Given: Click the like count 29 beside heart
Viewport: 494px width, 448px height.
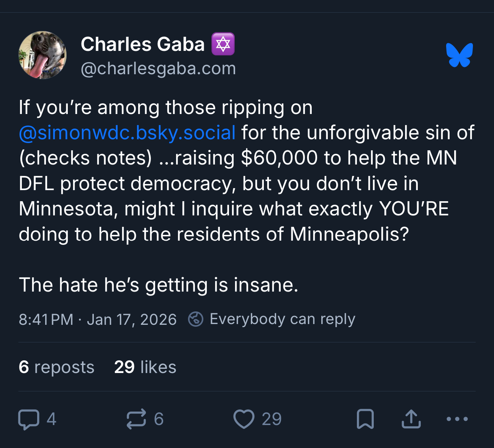Looking at the screenshot, I should 272,419.
